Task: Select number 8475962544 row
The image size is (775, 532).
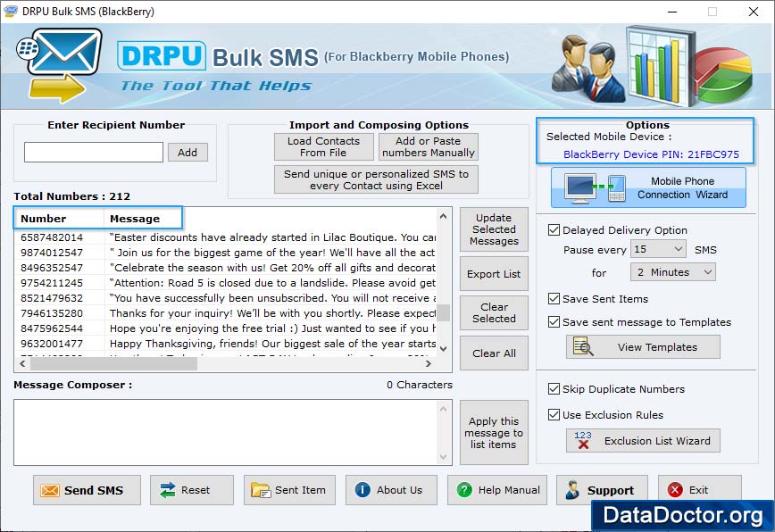Action: pyautogui.click(x=225, y=328)
